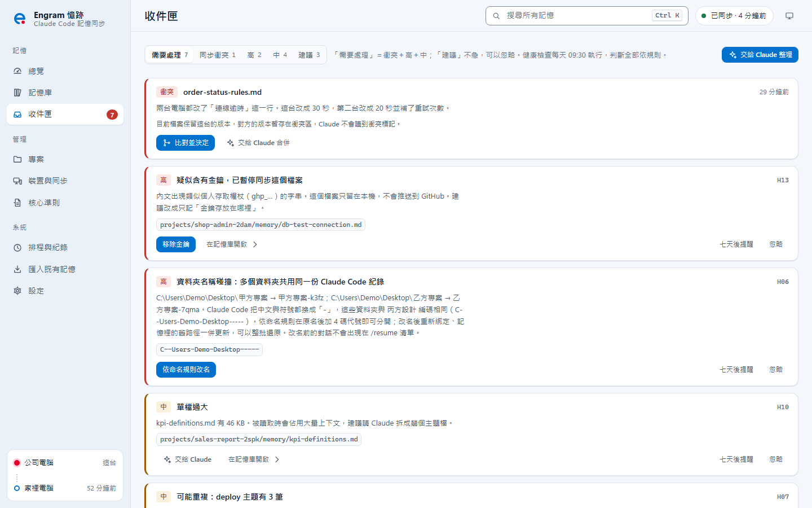This screenshot has height=508, width=812.
Task: Click 交給 Claude 整理 button
Action: [760, 55]
